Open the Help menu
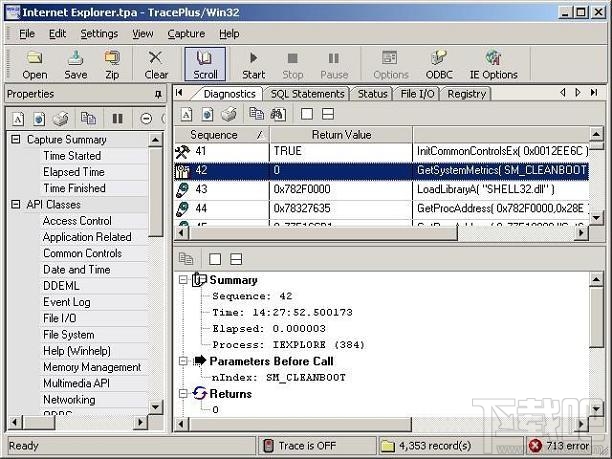 [x=229, y=34]
